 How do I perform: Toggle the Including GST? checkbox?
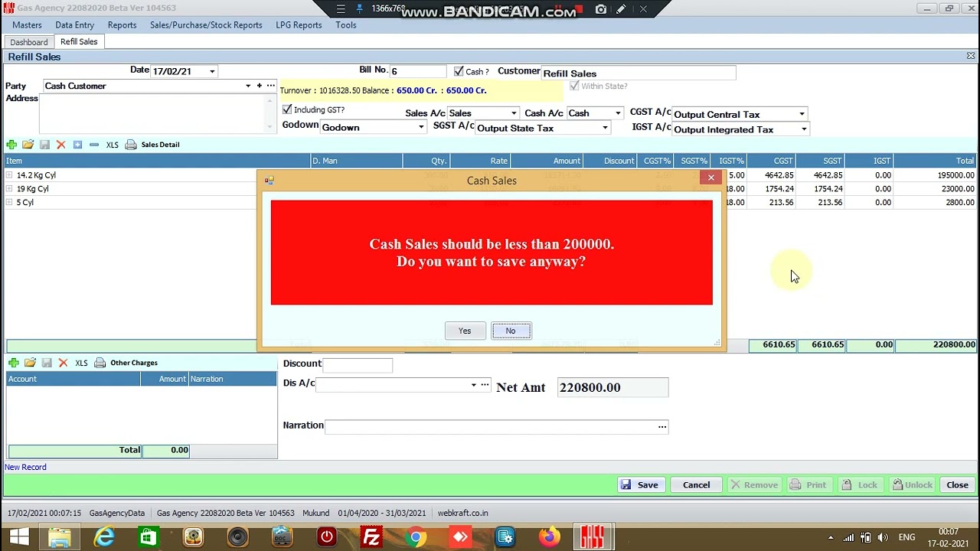287,109
